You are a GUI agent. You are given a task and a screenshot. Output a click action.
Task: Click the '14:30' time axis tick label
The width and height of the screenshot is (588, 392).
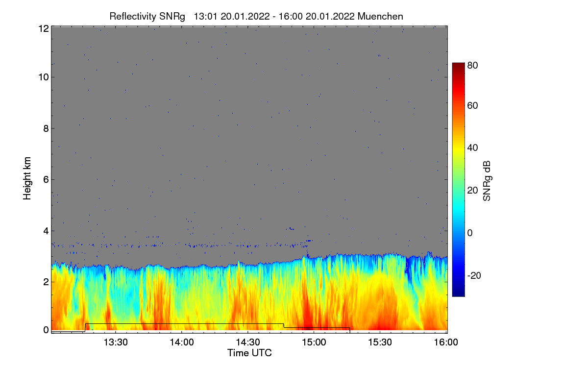tap(248, 343)
